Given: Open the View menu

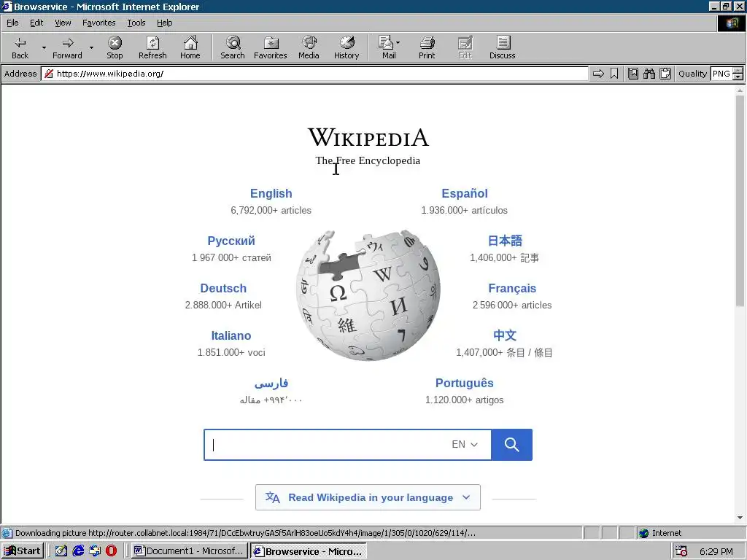Looking at the screenshot, I should (x=63, y=23).
